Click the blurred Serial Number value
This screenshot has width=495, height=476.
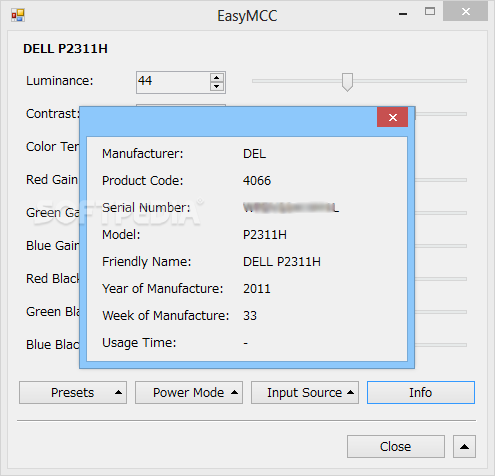291,208
